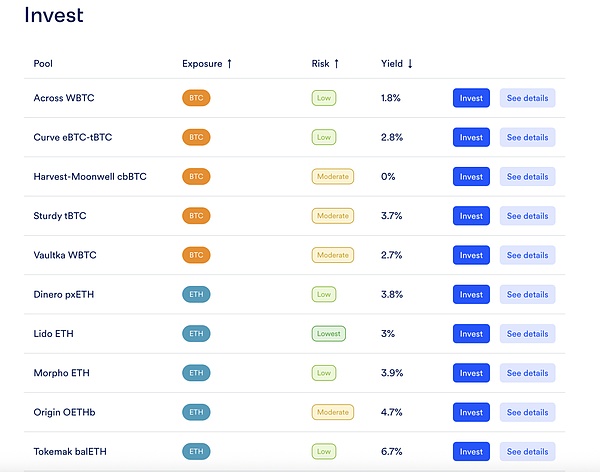The height and width of the screenshot is (472, 600).
Task: Click Lowest risk badge for Lido ETH
Action: tap(328, 333)
